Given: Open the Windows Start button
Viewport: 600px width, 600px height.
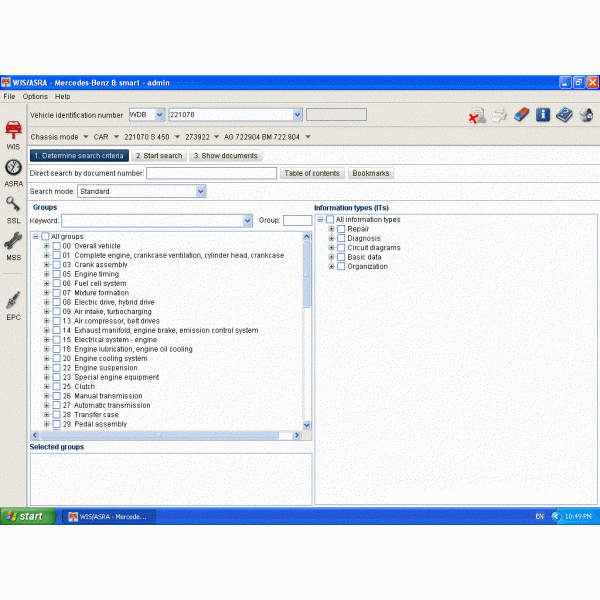Looking at the screenshot, I should [x=27, y=517].
